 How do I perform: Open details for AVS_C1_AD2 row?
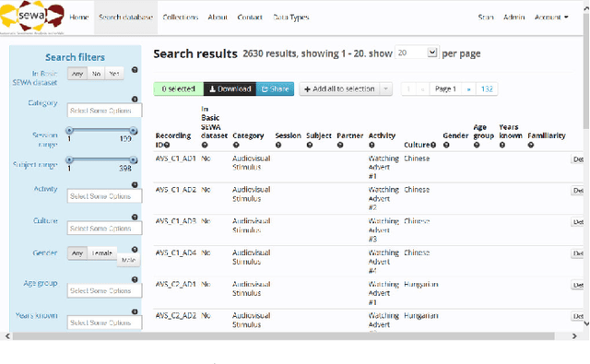tap(578, 191)
